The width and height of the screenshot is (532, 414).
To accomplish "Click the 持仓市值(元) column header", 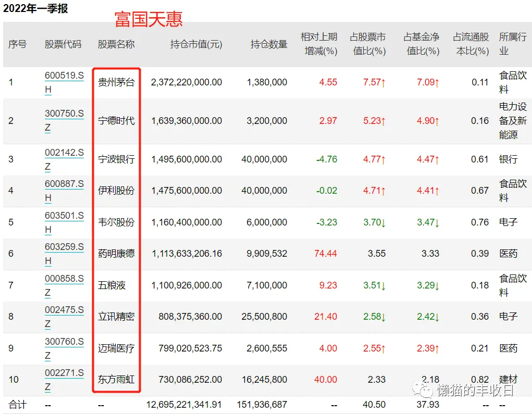I will (196, 44).
